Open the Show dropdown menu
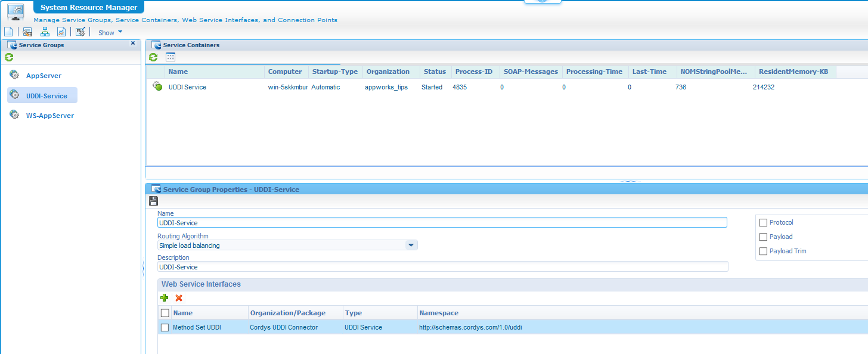This screenshot has height=354, width=868. [110, 33]
